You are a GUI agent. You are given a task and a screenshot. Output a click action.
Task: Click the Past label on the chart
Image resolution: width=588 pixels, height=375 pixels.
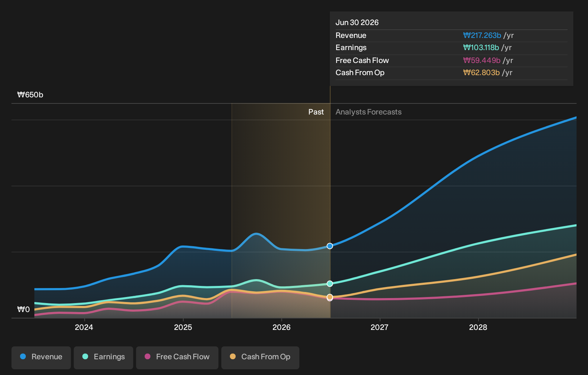316,112
